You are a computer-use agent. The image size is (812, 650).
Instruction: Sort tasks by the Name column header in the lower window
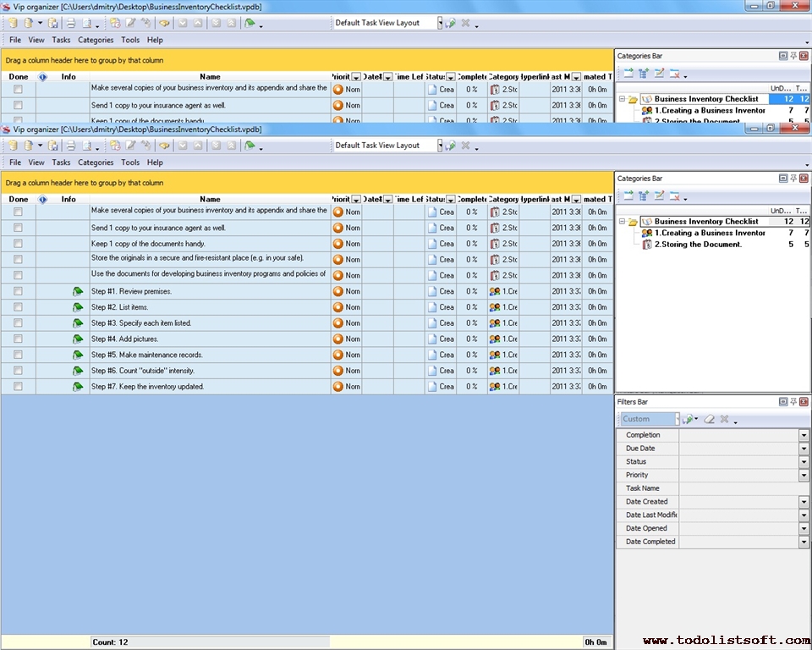210,200
